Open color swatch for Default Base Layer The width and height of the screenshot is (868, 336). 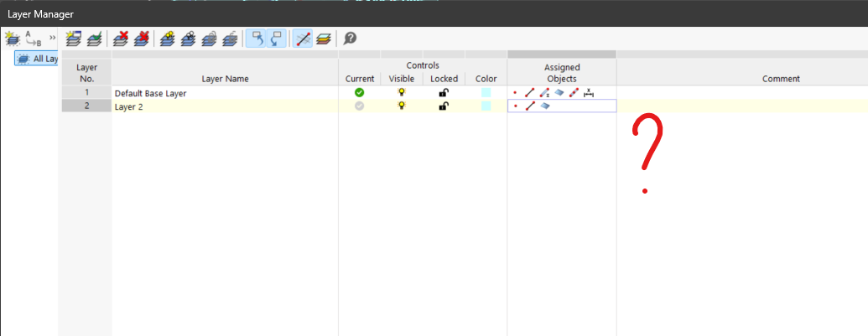point(486,93)
